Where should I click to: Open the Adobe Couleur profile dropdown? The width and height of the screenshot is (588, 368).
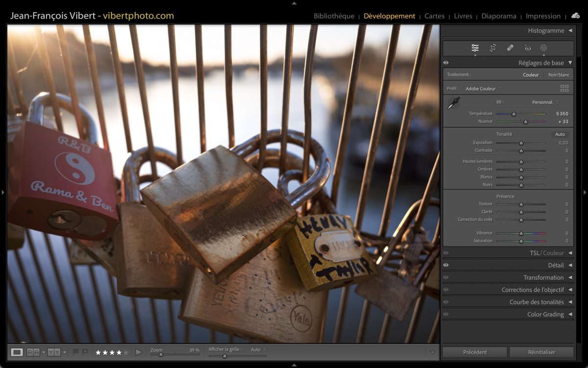pyautogui.click(x=483, y=89)
